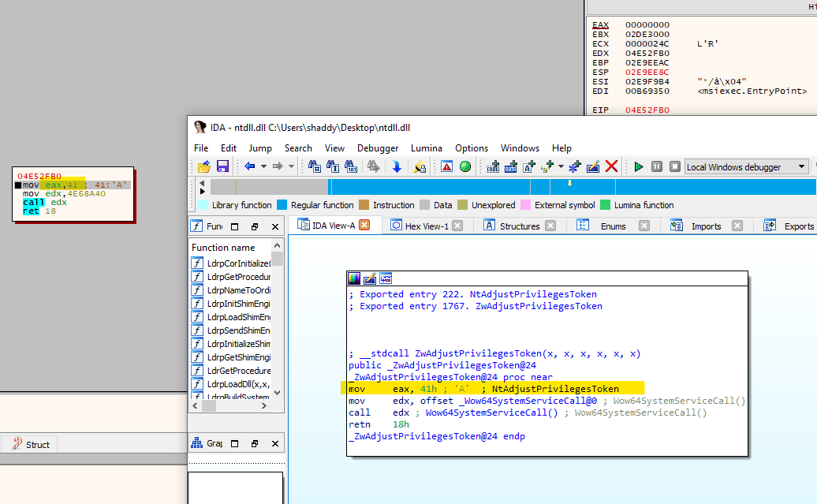Open the View menu
The width and height of the screenshot is (817, 504).
[x=334, y=148]
